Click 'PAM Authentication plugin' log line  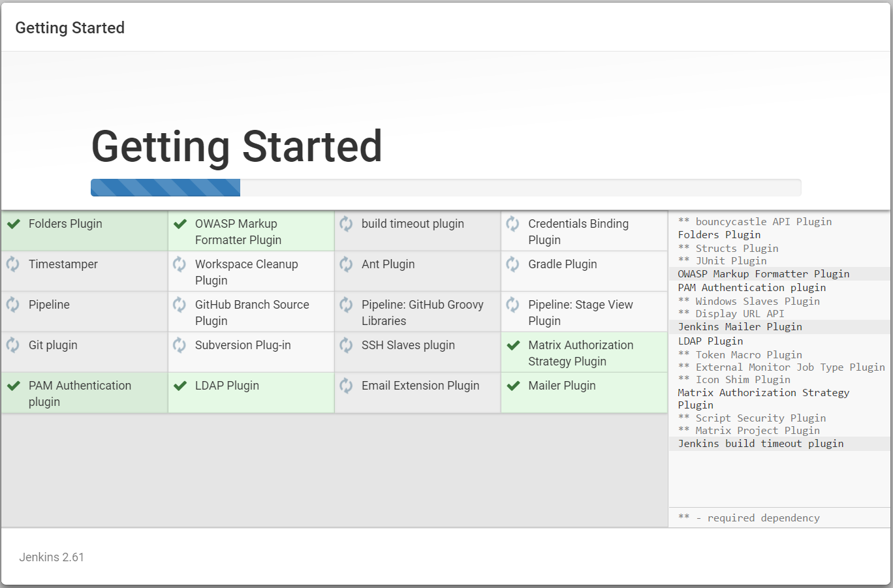tap(752, 288)
